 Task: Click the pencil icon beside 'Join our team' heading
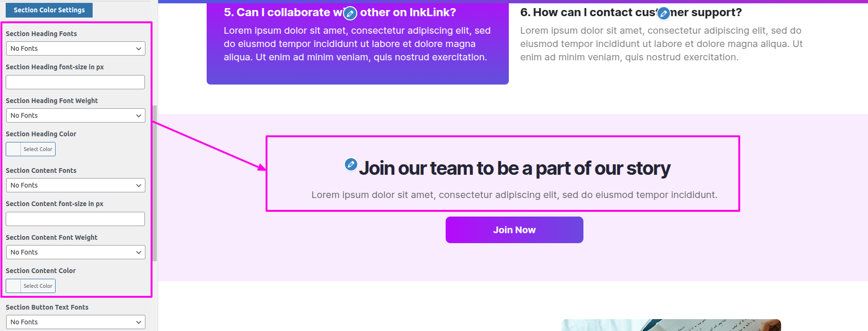(x=351, y=164)
